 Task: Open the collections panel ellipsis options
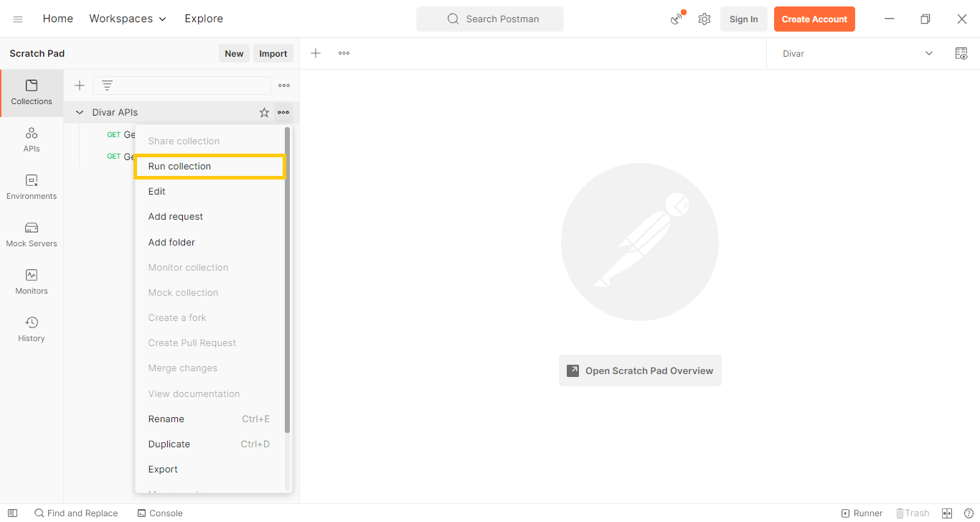pos(284,85)
